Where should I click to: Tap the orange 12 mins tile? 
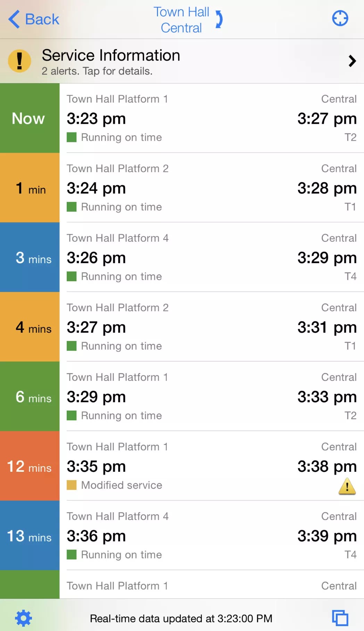[x=30, y=466]
